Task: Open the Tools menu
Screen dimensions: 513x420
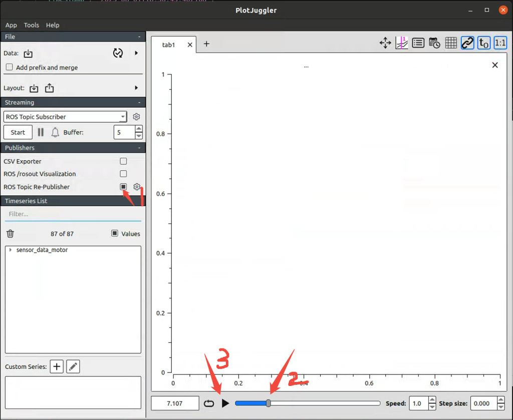Action: 32,25
